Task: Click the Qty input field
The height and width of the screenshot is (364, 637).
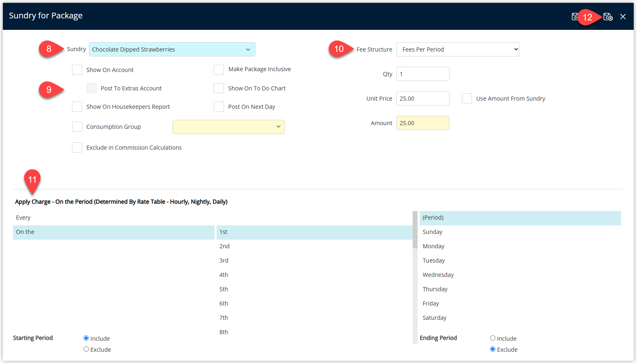Action: point(423,74)
